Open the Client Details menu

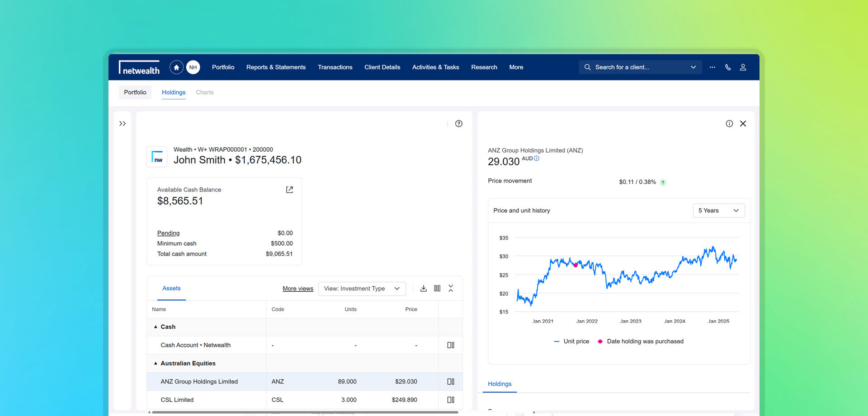[382, 67]
